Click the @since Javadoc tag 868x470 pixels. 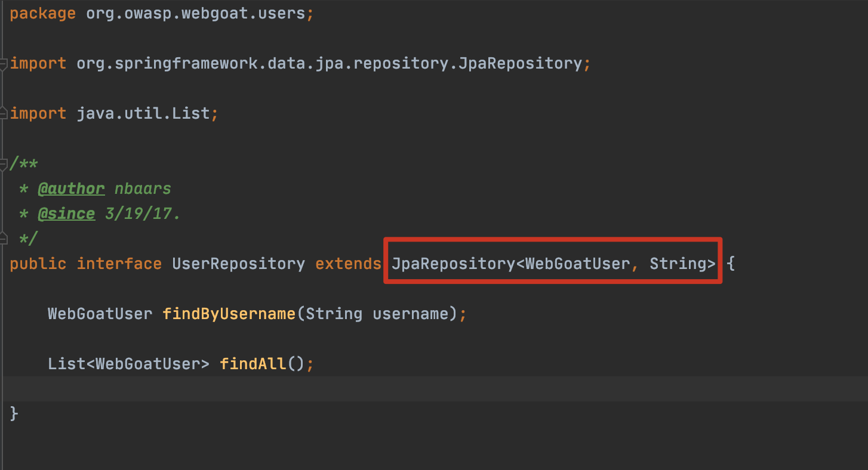tap(66, 214)
